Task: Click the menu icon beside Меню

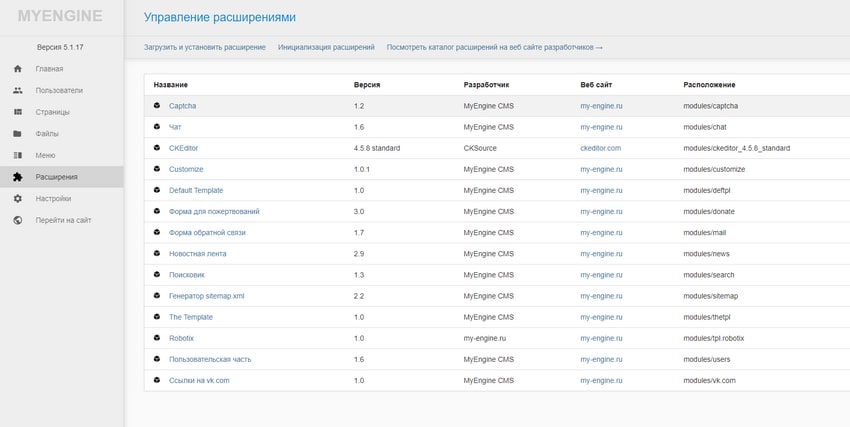Action: pyautogui.click(x=18, y=156)
